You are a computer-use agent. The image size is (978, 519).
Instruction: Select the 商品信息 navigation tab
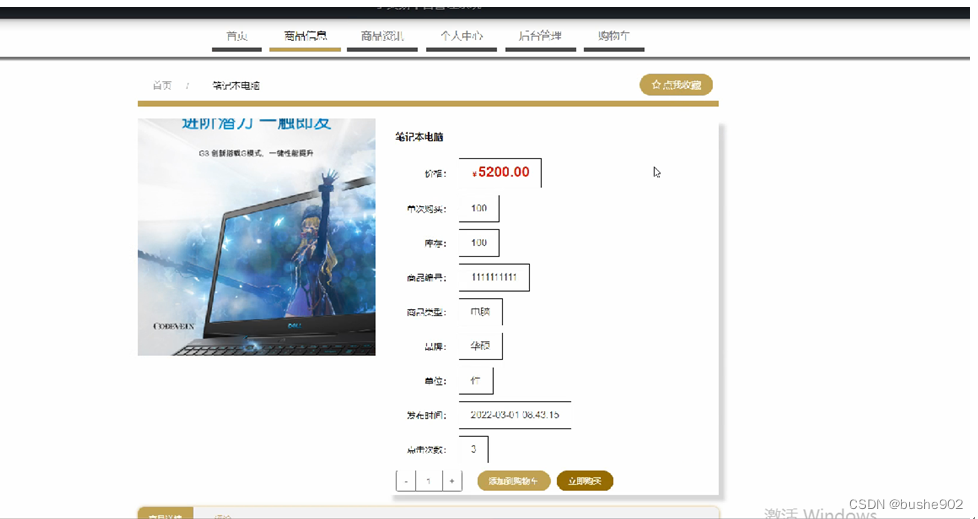305,37
